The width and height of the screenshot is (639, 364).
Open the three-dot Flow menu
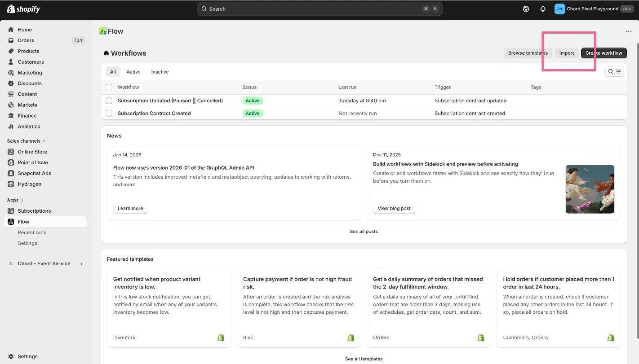point(629,31)
